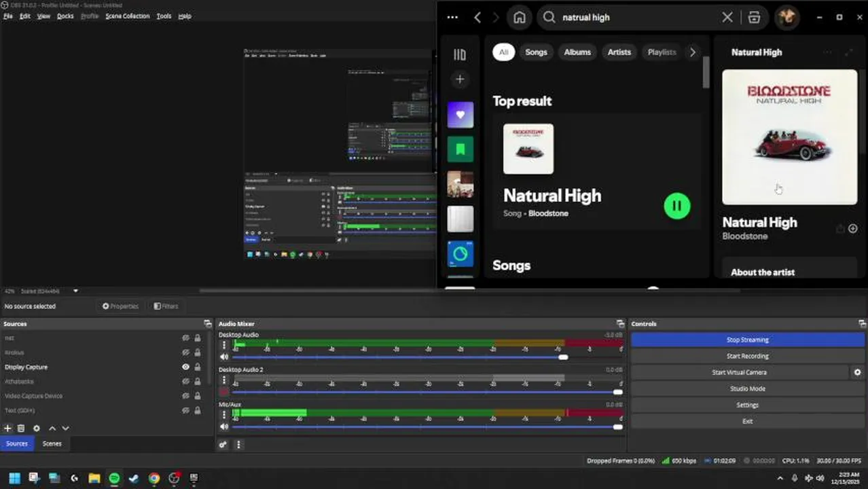
Task: Unmute Desktop Audio 2 red speaker icon
Action: [224, 392]
